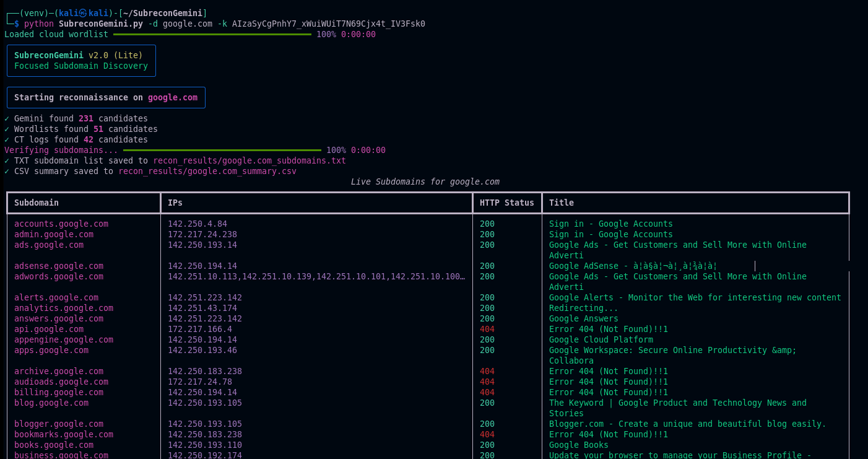Select the 200 status for accounts.google.com
The height and width of the screenshot is (459, 868).
(487, 224)
